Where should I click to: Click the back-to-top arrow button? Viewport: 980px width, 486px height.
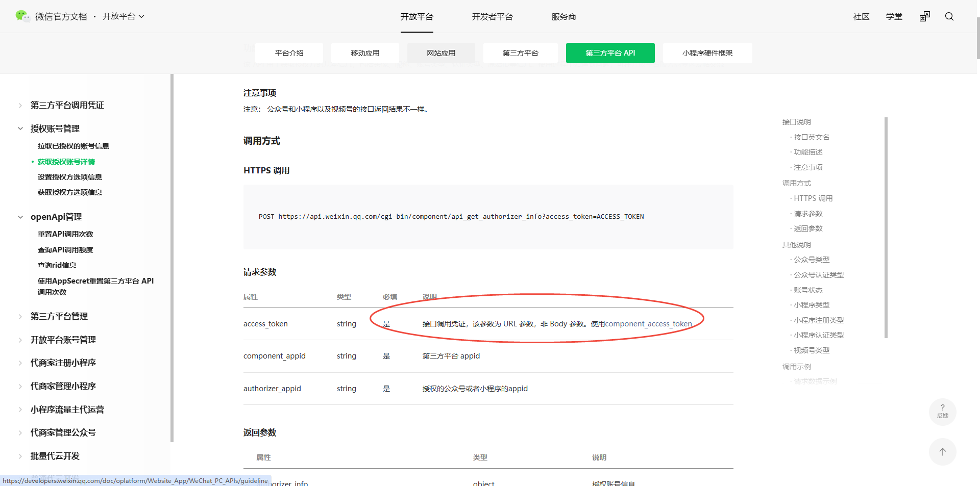pos(943,452)
